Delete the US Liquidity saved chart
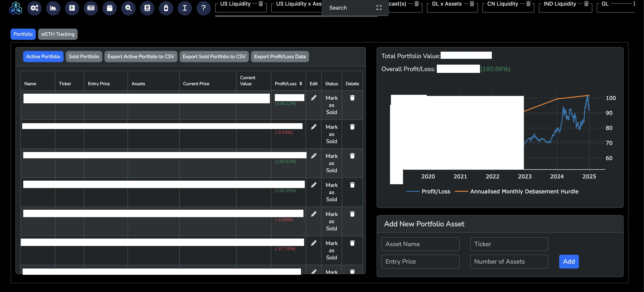 [x=261, y=4]
